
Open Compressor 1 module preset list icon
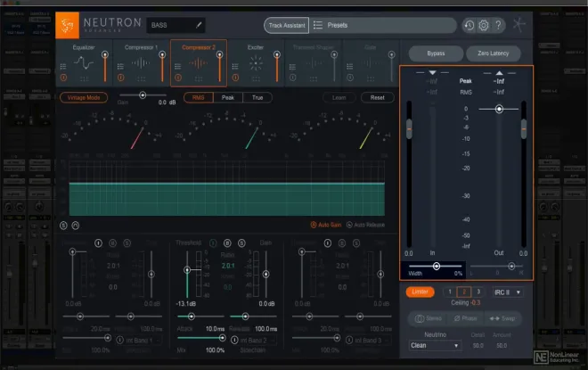120,66
